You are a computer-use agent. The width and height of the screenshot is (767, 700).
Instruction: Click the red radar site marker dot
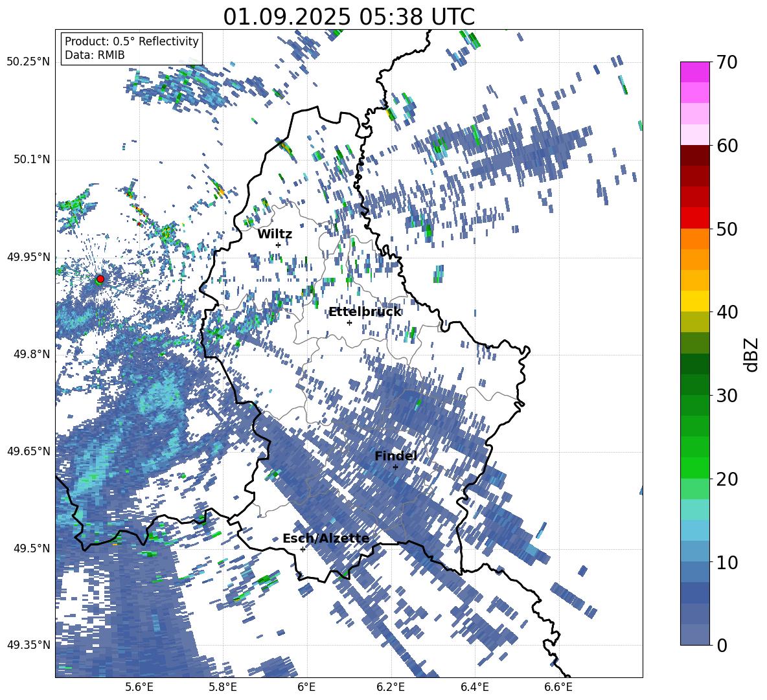click(x=100, y=279)
